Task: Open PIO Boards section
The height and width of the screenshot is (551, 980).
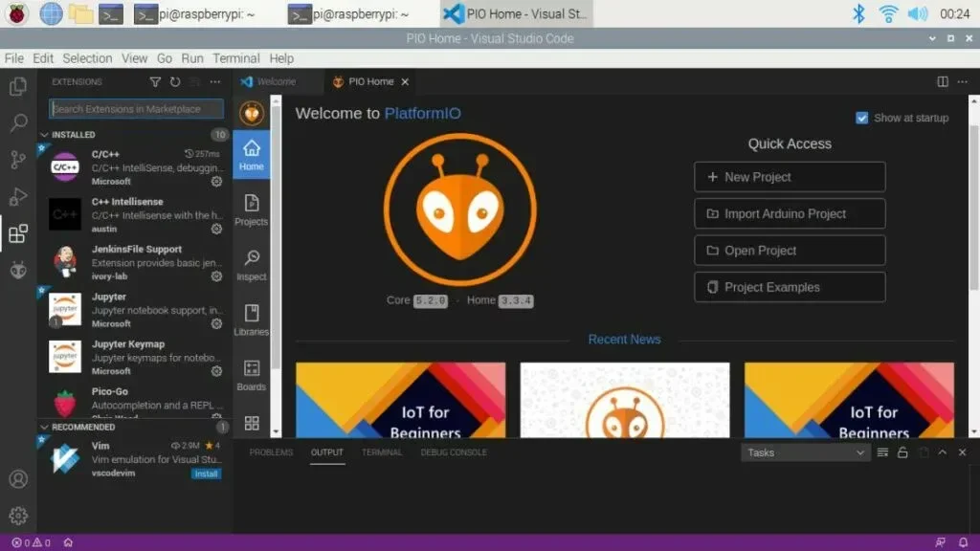Action: (252, 375)
